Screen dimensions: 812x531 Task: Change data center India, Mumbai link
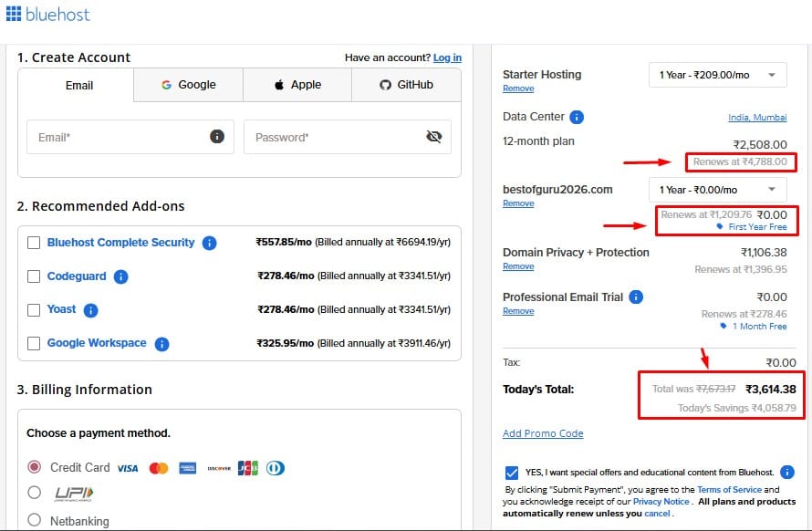coord(757,118)
